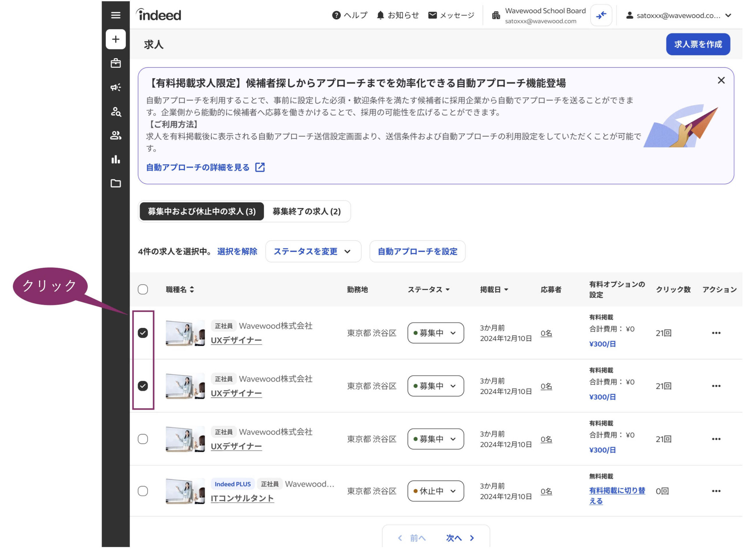
Task: Open メッセージ from the top bar
Action: 451,15
